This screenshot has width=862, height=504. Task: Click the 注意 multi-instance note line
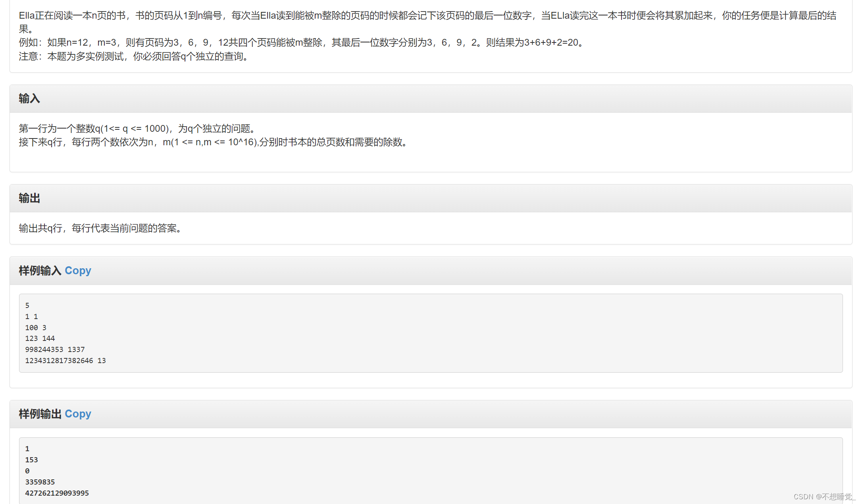(135, 56)
